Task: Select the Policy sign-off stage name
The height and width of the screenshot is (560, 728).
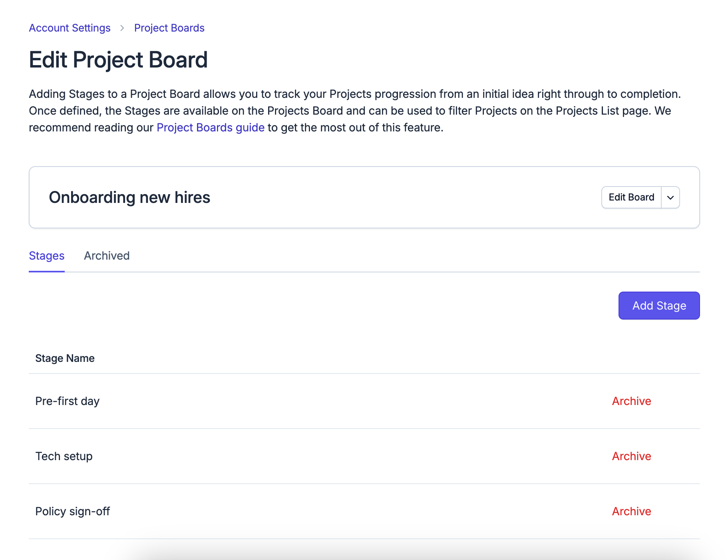Action: click(73, 511)
